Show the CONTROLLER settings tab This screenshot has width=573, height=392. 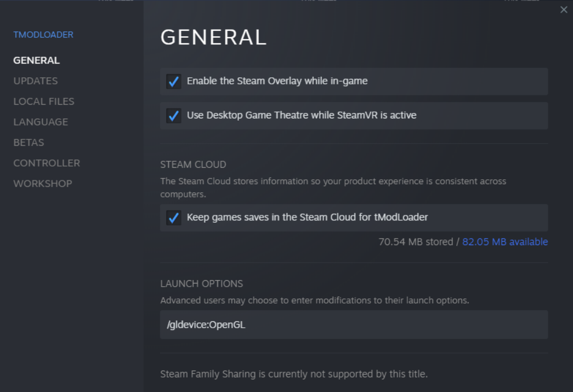pos(47,163)
